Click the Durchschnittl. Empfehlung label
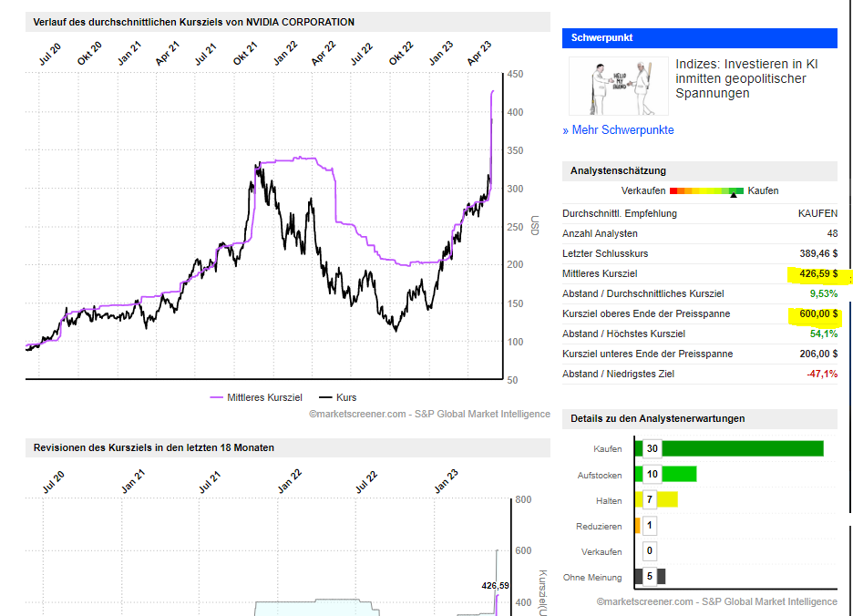This screenshot has height=616, width=853. click(620, 213)
